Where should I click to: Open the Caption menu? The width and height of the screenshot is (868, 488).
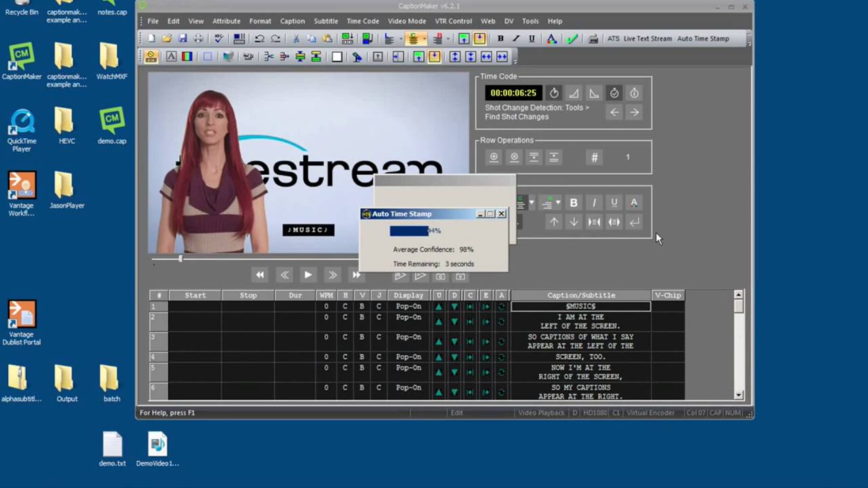coord(292,21)
